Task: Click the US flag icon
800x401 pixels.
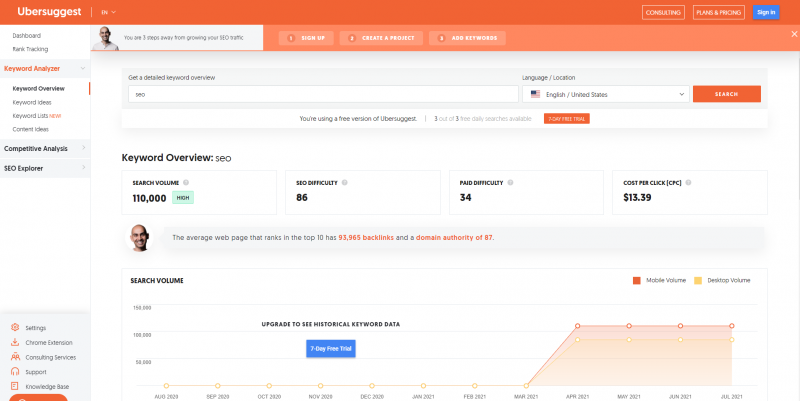Action: pos(535,94)
